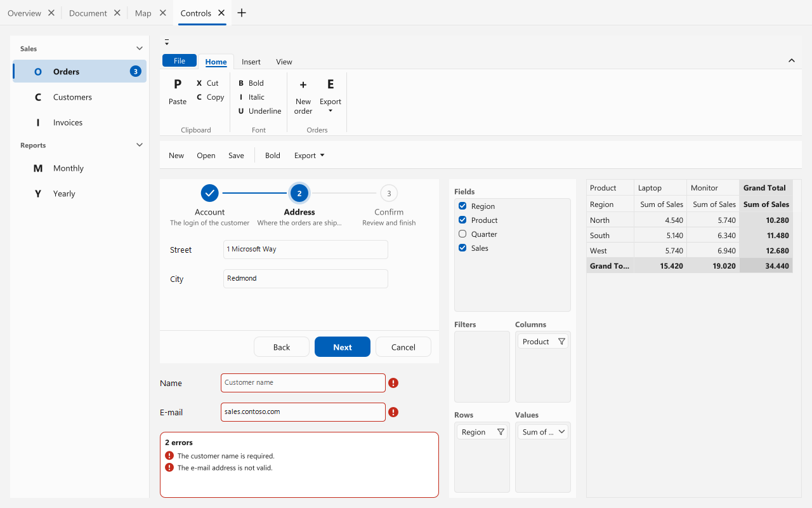Select the Home ribbon tab

coord(216,62)
